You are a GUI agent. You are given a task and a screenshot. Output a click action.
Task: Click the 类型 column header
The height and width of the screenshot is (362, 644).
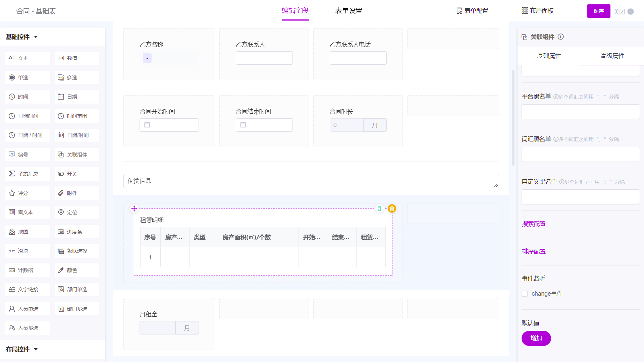pyautogui.click(x=204, y=237)
